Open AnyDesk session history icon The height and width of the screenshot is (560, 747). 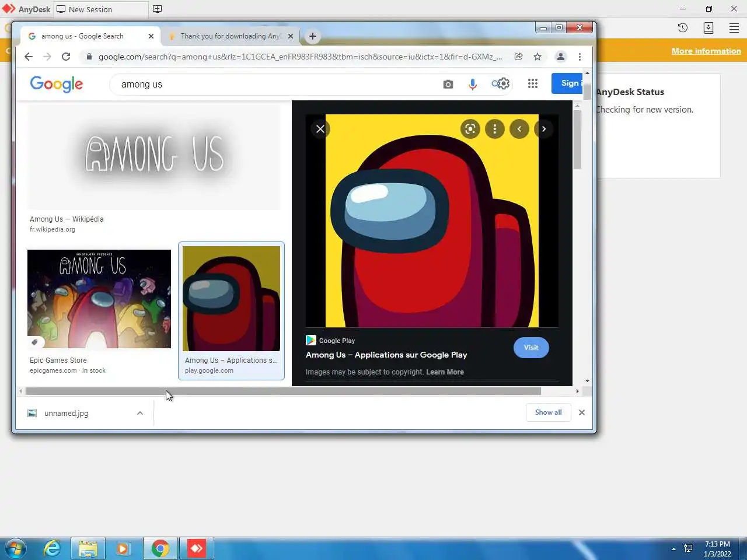tap(682, 27)
